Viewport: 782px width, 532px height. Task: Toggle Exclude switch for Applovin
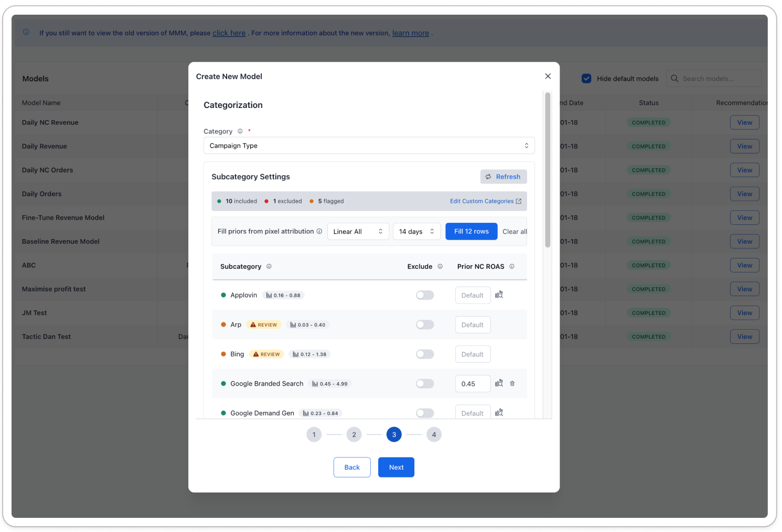(x=425, y=295)
